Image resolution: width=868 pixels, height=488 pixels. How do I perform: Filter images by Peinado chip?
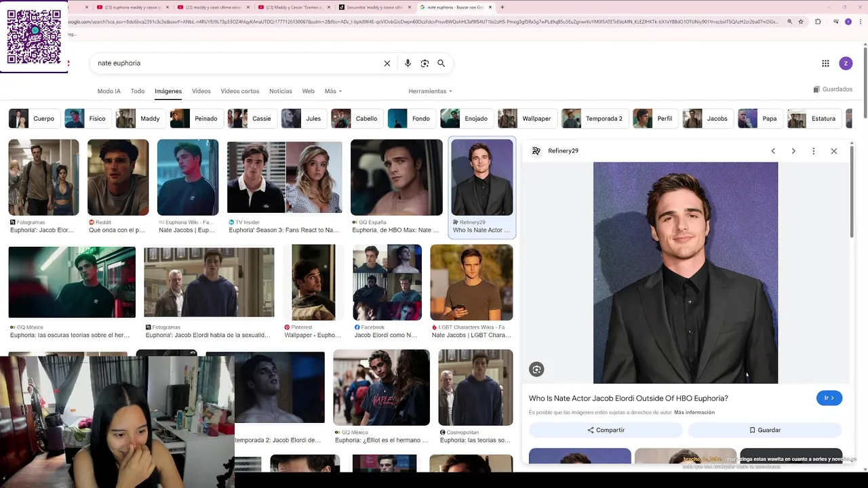[196, 119]
